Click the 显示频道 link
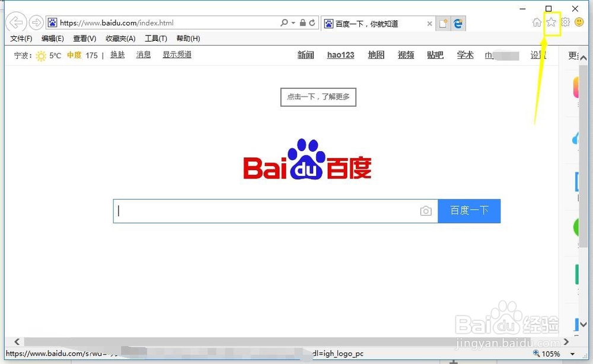Image resolution: width=593 pixels, height=364 pixels. pos(177,55)
